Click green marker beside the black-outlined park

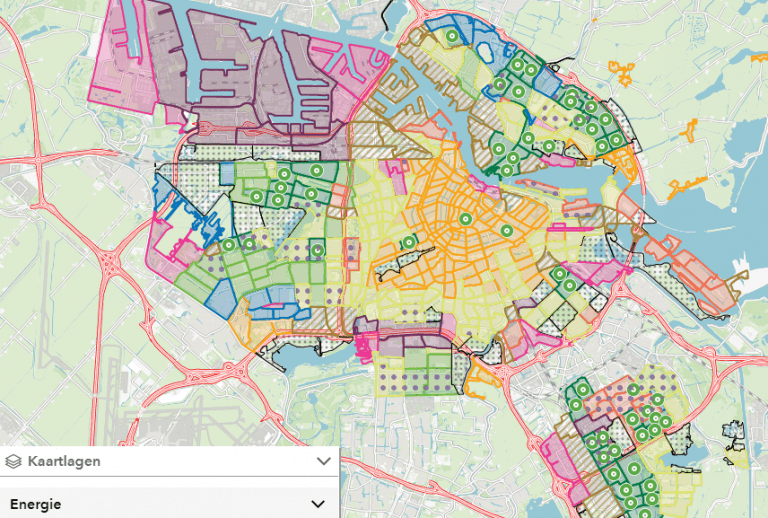(408, 242)
